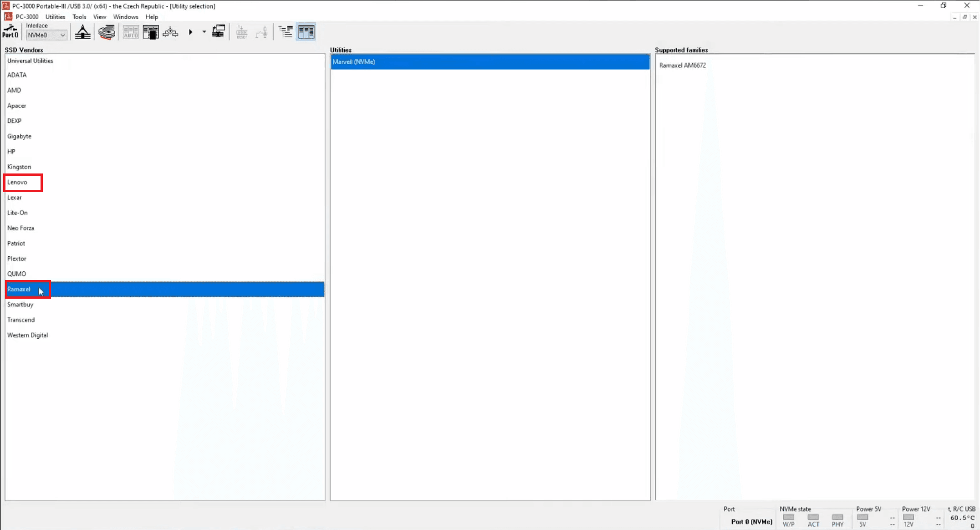Screen dimensions: 980x530
Task: Open the Tools menu
Action: tap(79, 17)
